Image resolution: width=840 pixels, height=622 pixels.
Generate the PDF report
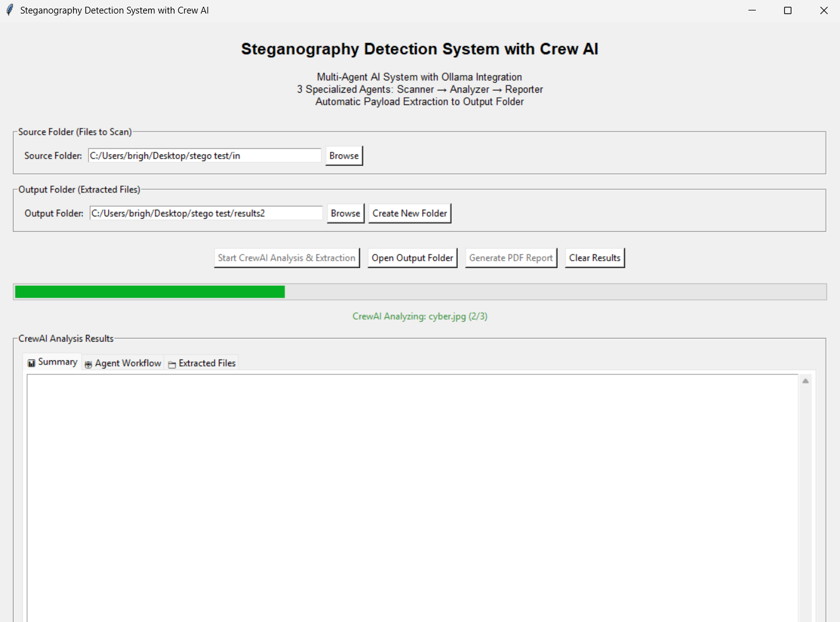511,258
